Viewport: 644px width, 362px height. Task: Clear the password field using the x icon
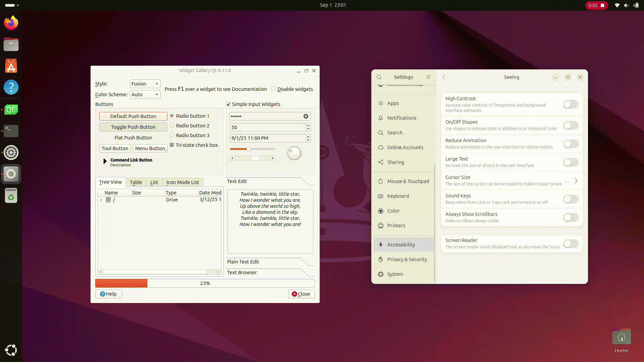pos(306,116)
